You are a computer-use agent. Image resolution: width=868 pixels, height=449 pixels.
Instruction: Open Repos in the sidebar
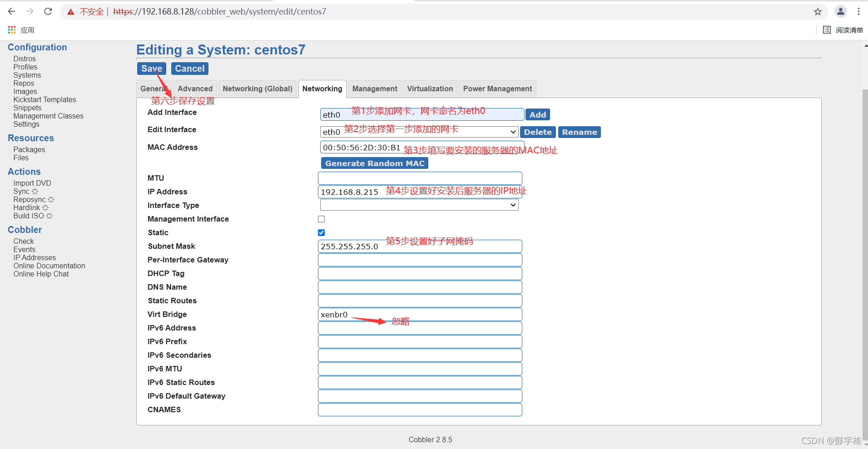click(x=24, y=84)
